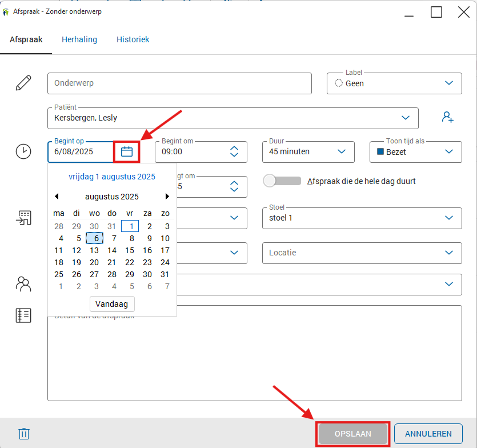Switch to the Herhaling tab

(79, 39)
